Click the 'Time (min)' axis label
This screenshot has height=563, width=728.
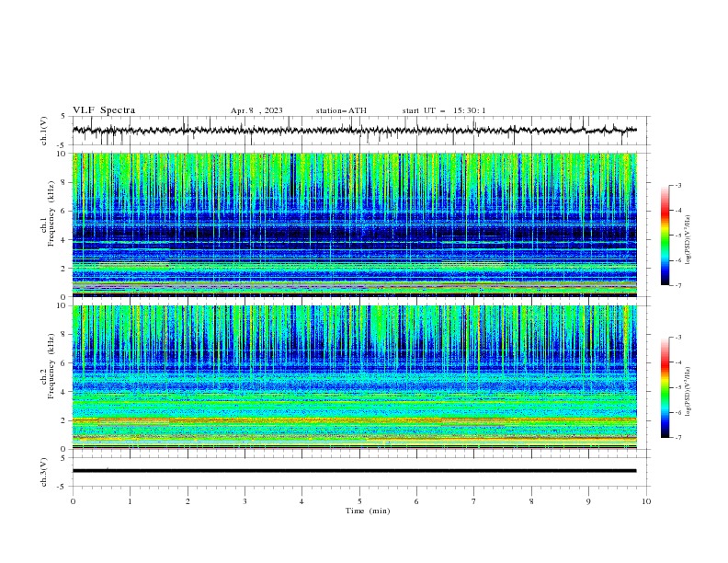tap(368, 511)
